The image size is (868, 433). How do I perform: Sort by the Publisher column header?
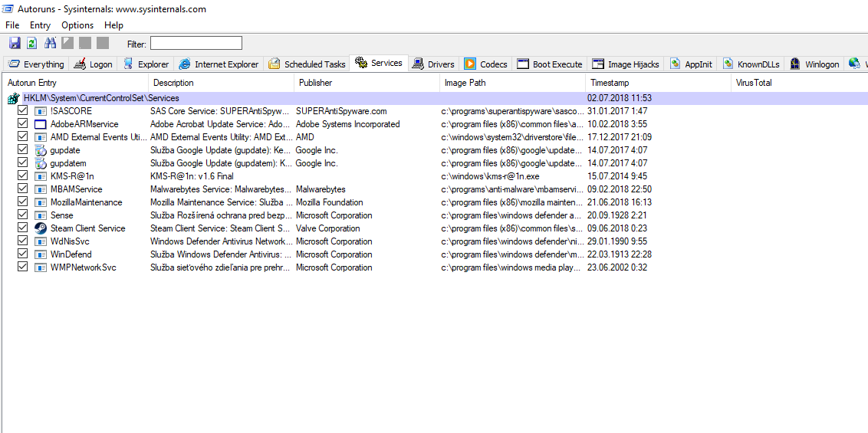pos(367,83)
